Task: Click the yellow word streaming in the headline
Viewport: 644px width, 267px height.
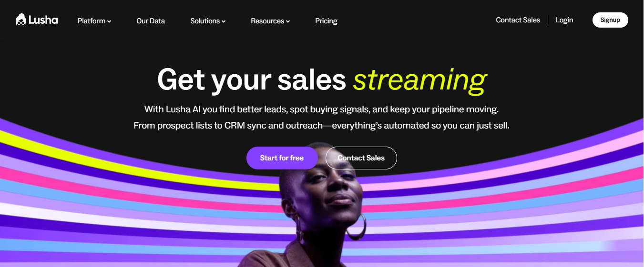Action: pyautogui.click(x=419, y=80)
